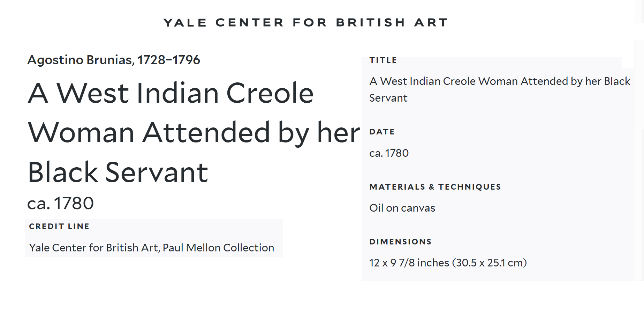Click the '12 x 9 7/8 inches' measurement
The height and width of the screenshot is (323, 644).
click(x=409, y=263)
